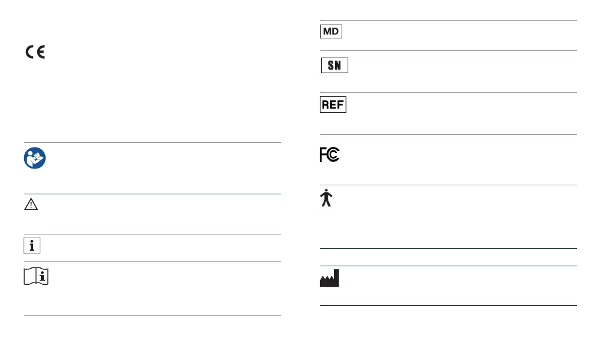Click the line directly above the factory symbol
The image size is (592, 364).
448,266
